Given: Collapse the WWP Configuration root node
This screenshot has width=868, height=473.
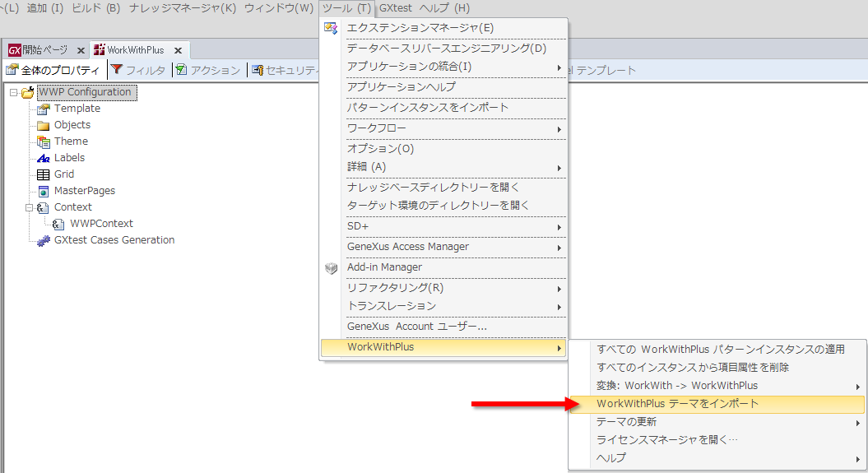Looking at the screenshot, I should pos(14,92).
